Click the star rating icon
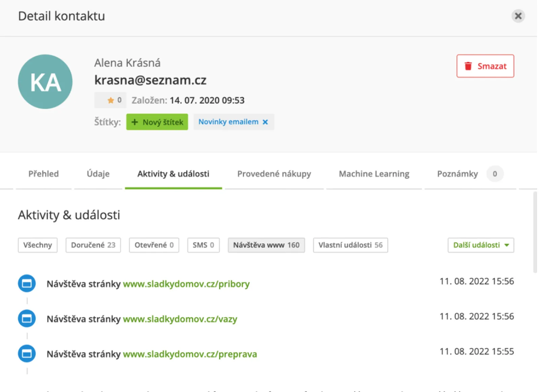The image size is (539, 392). tap(110, 100)
